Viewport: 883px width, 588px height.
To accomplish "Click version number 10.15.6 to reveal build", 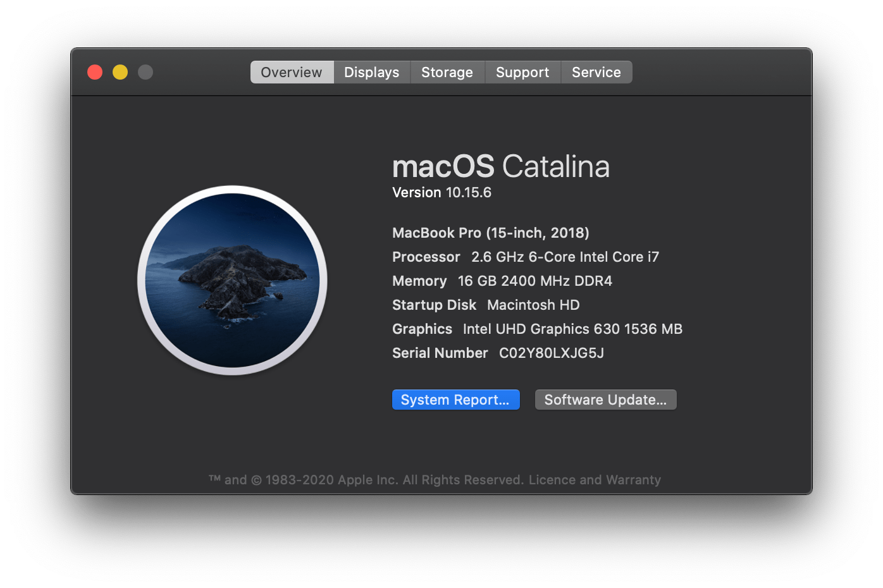I will click(x=467, y=192).
